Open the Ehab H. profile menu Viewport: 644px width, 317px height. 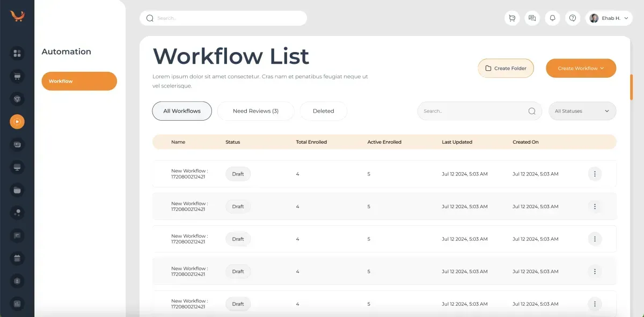609,18
